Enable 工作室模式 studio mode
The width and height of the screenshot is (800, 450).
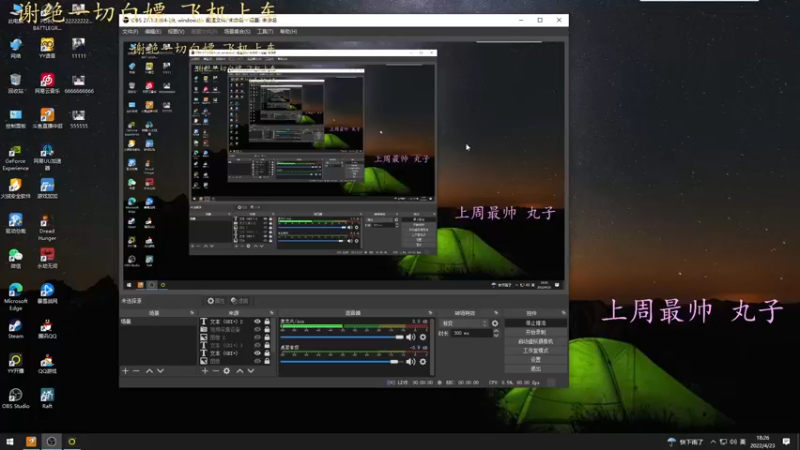[x=536, y=351]
